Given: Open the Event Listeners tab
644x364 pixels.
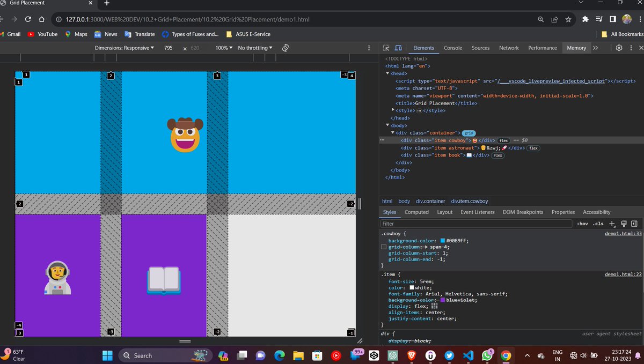Looking at the screenshot, I should [477, 212].
